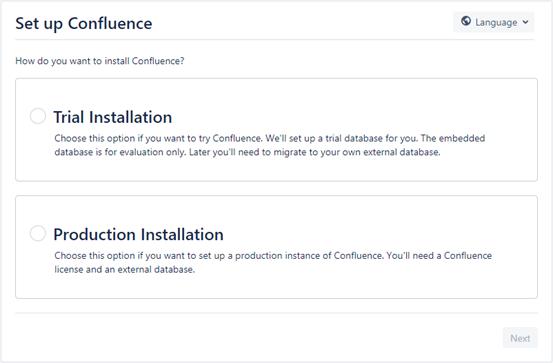Select the Production Installation radio button
This screenshot has width=553, height=363.
(38, 234)
